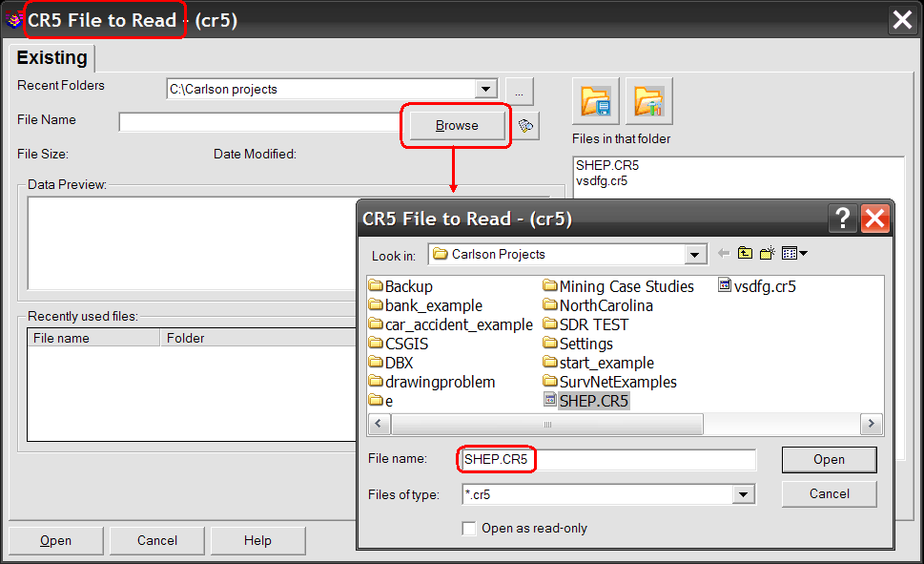This screenshot has height=564, width=924.
Task: Select the SHEP.CR5 file in file browser
Action: tap(586, 401)
